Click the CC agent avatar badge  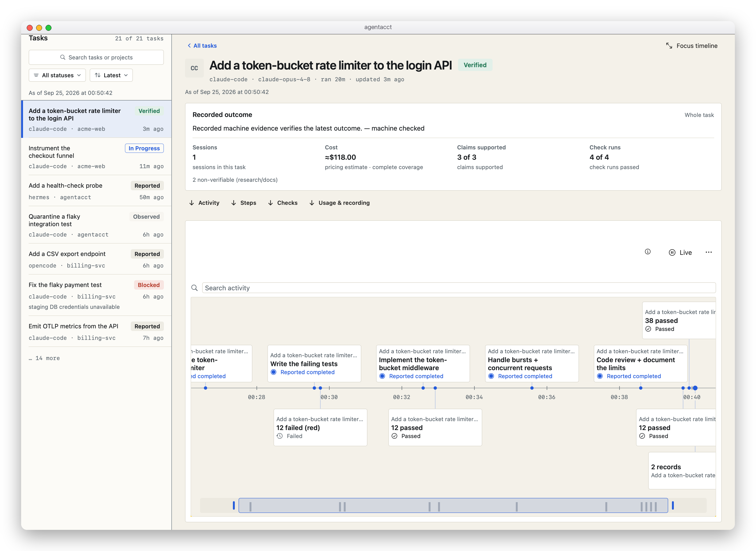point(194,68)
